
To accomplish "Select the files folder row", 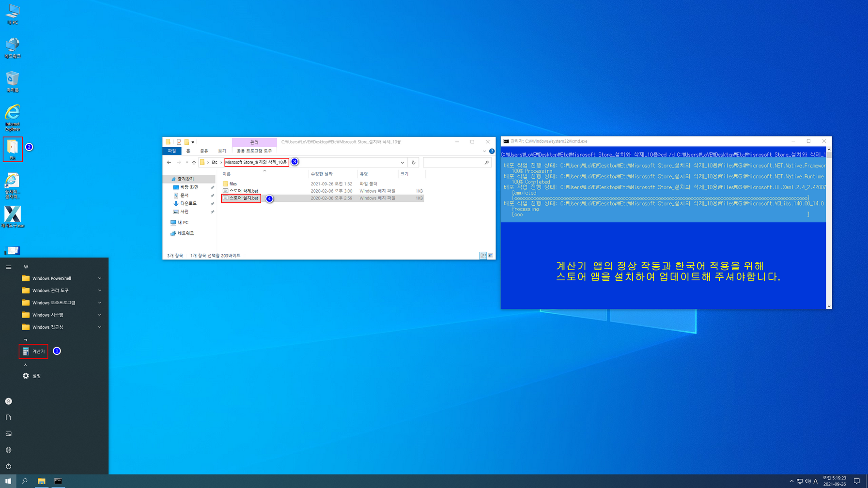I will (x=323, y=184).
